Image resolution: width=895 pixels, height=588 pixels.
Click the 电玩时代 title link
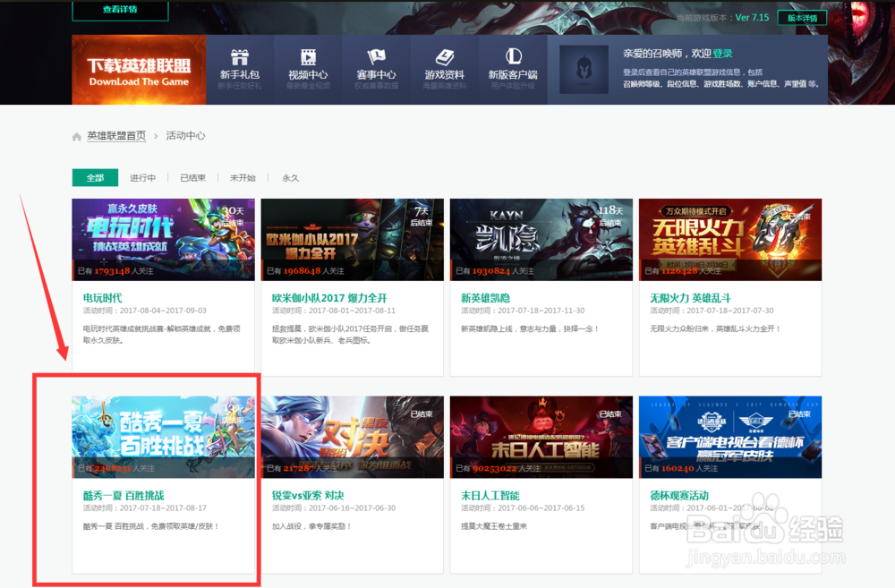[103, 298]
